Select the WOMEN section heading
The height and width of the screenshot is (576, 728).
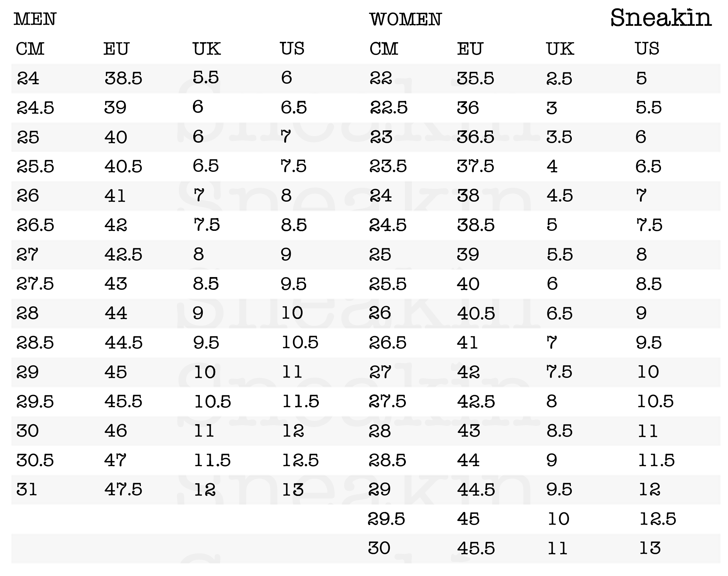tap(405, 19)
